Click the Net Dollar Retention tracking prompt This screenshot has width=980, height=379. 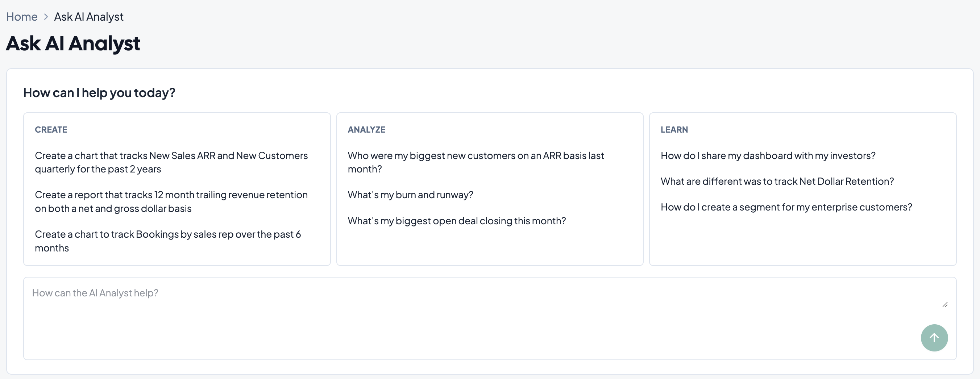(777, 181)
